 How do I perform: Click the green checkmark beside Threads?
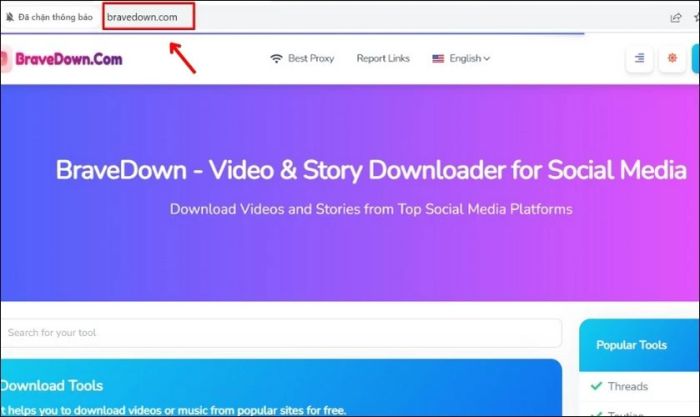[x=596, y=386]
